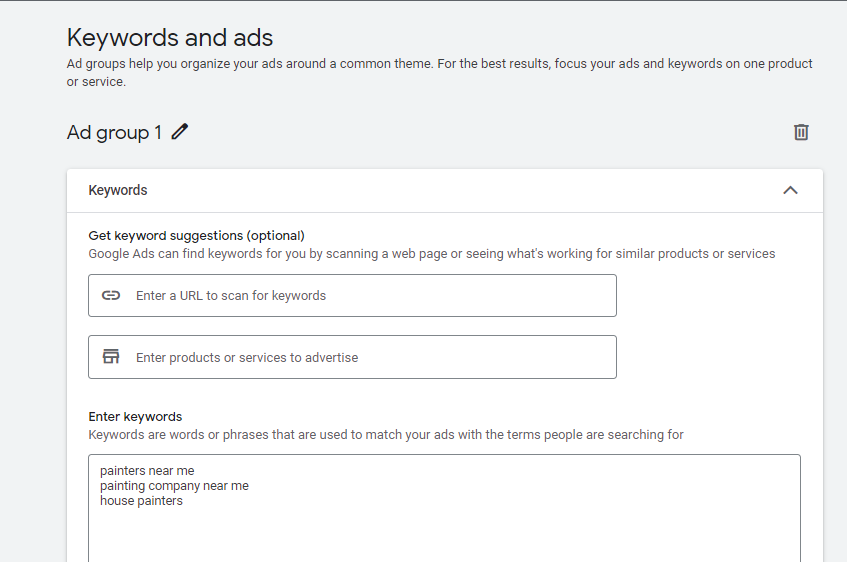Click the 'Get keyword suggestions' label
Image resolution: width=847 pixels, height=562 pixels.
166,236
